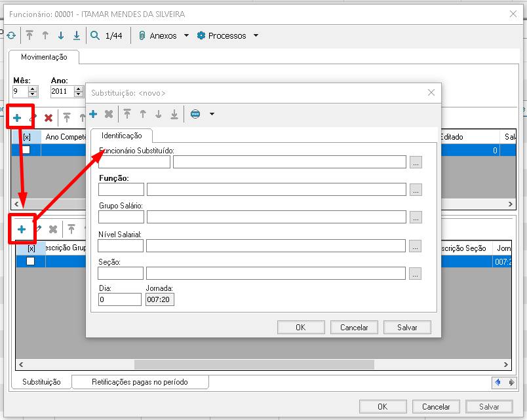Click [x] header of upper grid
This screenshot has width=527, height=420.
tap(27, 137)
